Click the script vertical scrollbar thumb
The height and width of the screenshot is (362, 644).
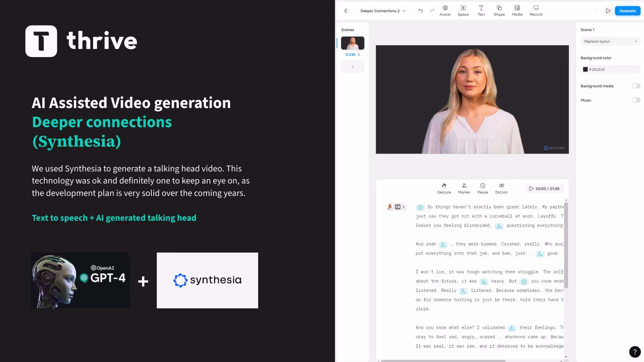[566, 245]
